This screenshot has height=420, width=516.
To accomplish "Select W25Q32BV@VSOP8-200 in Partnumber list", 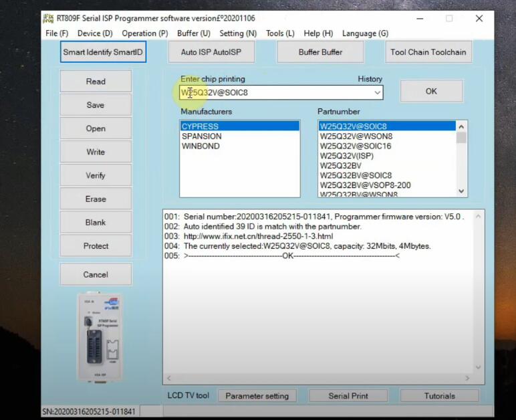I will [387, 185].
